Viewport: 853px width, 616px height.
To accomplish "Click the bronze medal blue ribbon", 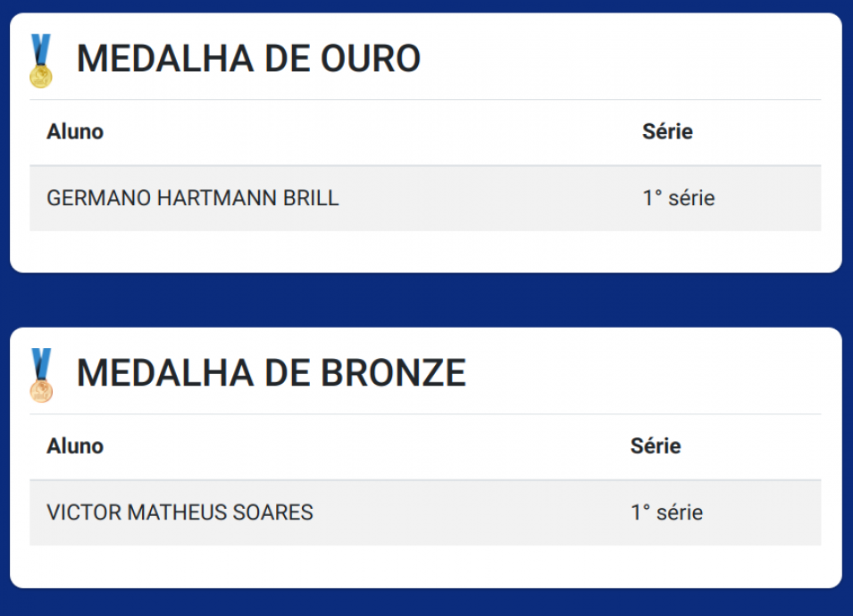I will tap(41, 363).
